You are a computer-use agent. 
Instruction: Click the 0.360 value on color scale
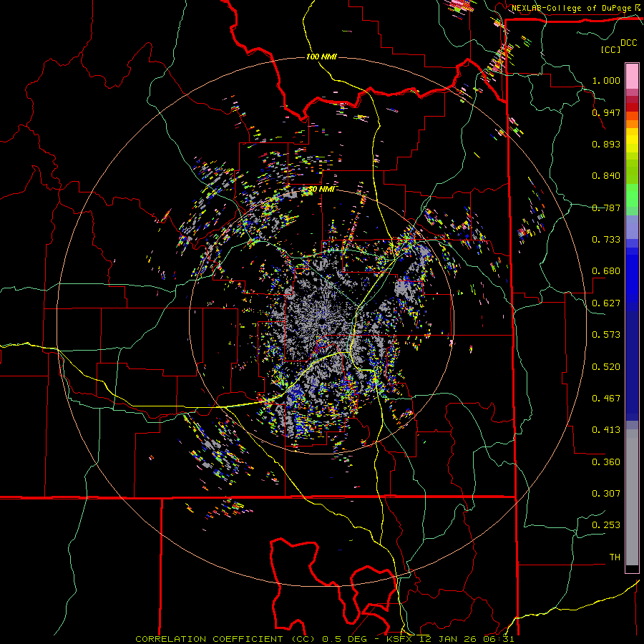tap(606, 462)
